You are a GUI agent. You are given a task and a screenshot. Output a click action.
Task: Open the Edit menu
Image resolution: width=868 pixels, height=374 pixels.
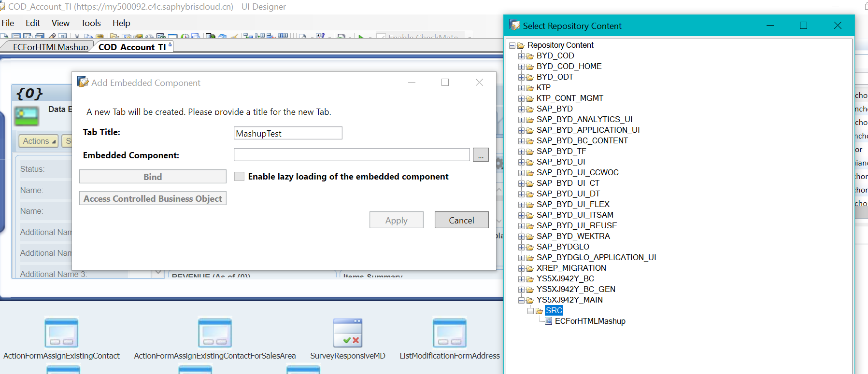[x=33, y=23]
